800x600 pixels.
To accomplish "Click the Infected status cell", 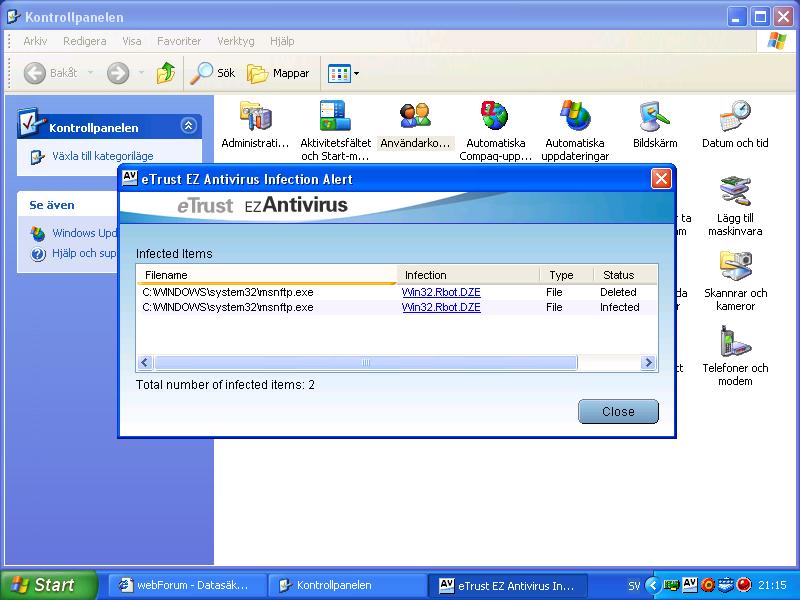I will tap(619, 307).
